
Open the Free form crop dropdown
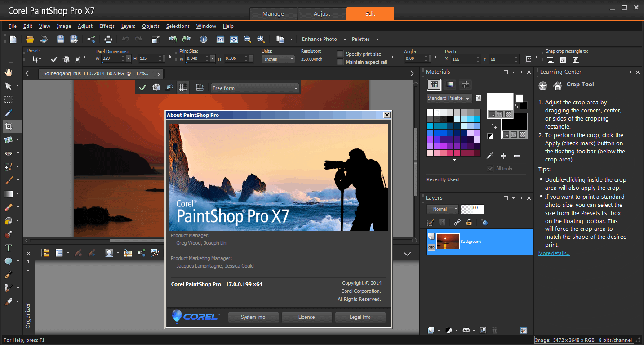295,88
